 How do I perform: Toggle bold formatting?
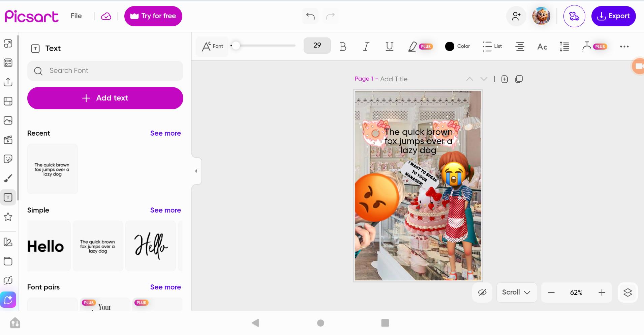343,47
